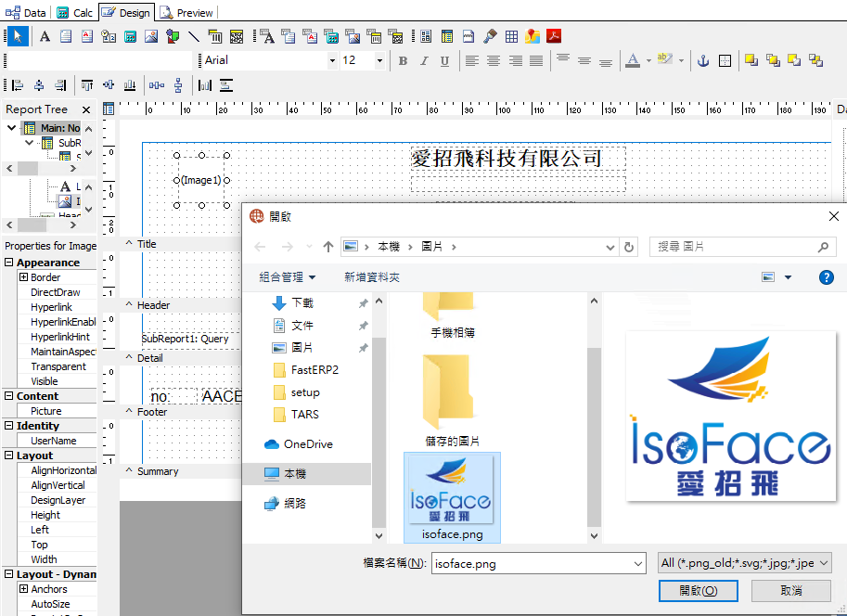
Task: Bring selected object to front
Action: coord(751,60)
